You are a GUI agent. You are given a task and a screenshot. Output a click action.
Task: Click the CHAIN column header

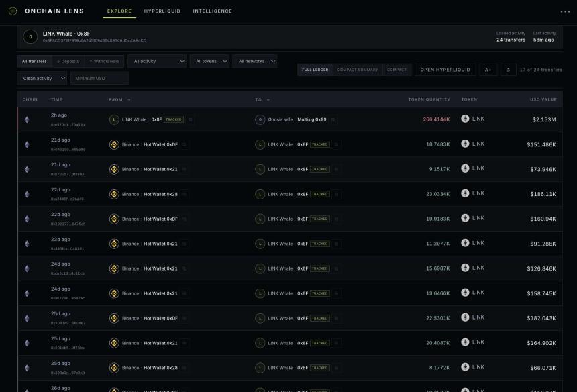point(30,100)
